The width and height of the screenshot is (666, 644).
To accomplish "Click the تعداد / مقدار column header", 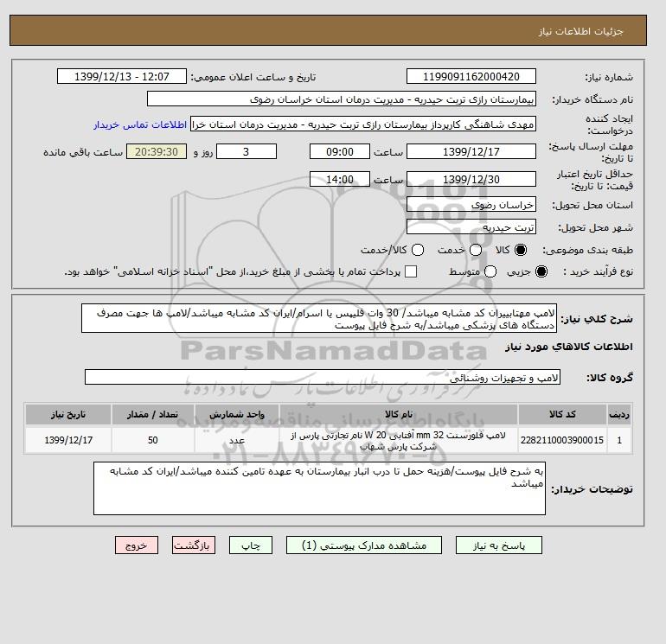I will tap(153, 414).
